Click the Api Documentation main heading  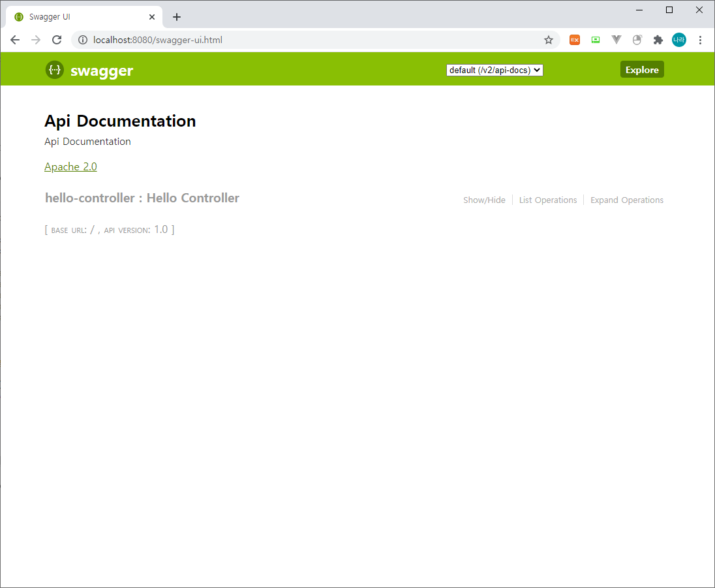120,121
